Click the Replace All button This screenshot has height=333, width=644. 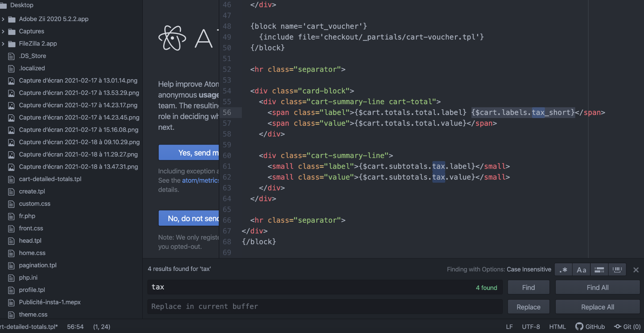598,307
